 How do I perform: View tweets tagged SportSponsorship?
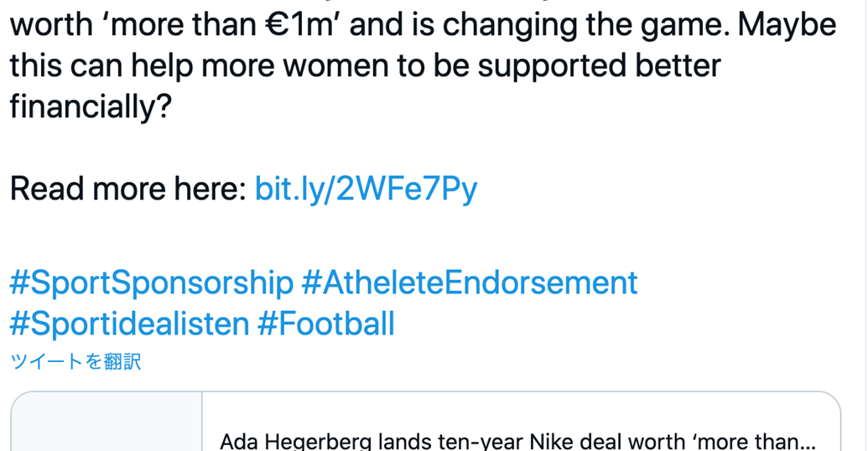point(152,283)
